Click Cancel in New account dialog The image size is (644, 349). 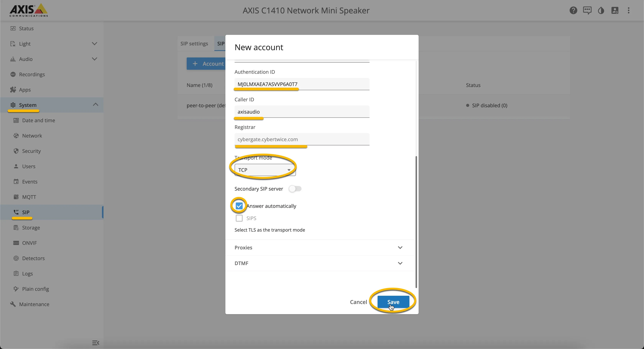pos(358,302)
